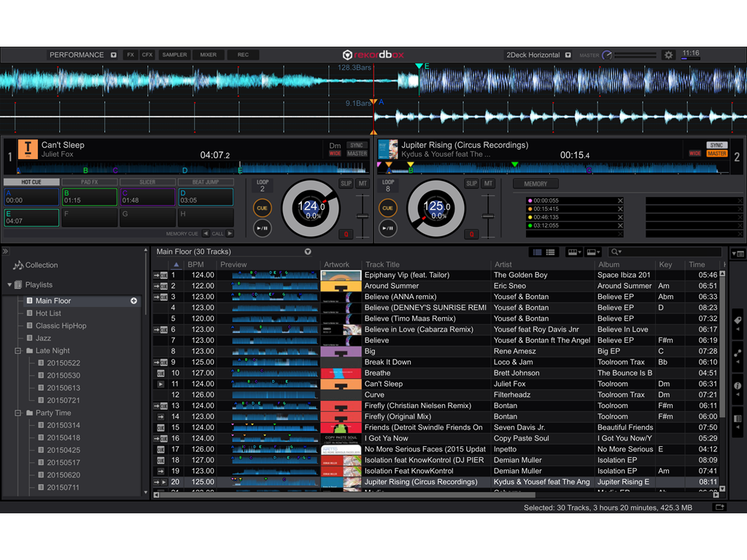Collapse the Late Night playlist folder
747x560 pixels.
19,351
